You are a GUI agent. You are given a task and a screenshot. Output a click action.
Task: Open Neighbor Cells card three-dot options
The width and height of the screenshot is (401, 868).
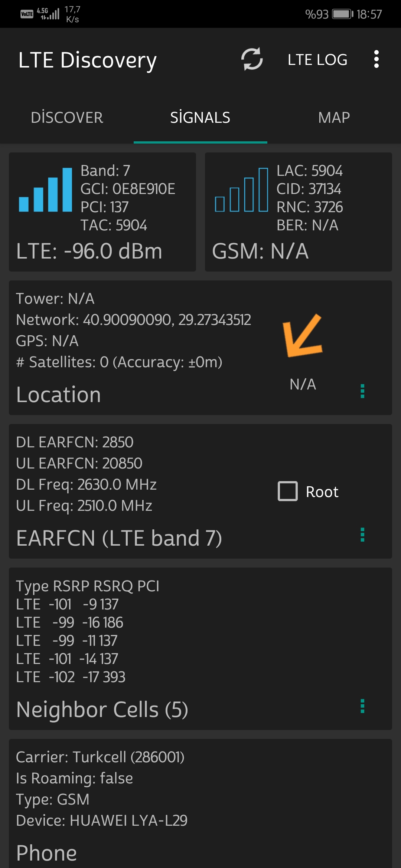pyautogui.click(x=362, y=706)
